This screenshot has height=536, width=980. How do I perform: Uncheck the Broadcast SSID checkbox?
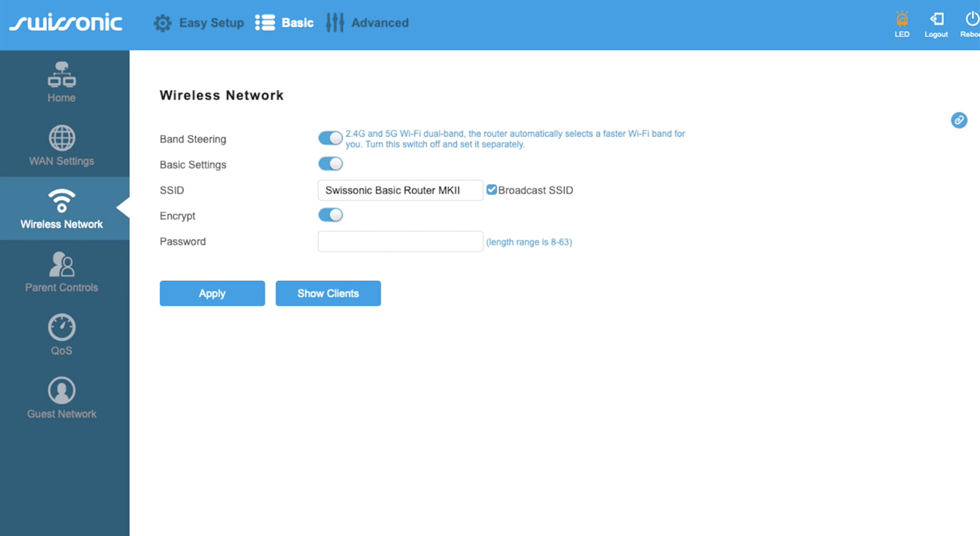coord(492,190)
